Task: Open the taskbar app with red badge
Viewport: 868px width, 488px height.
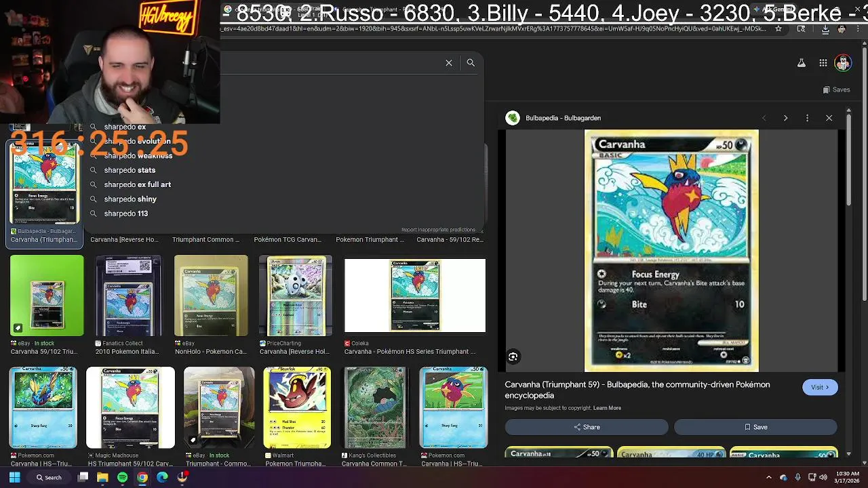Action: coord(182,477)
